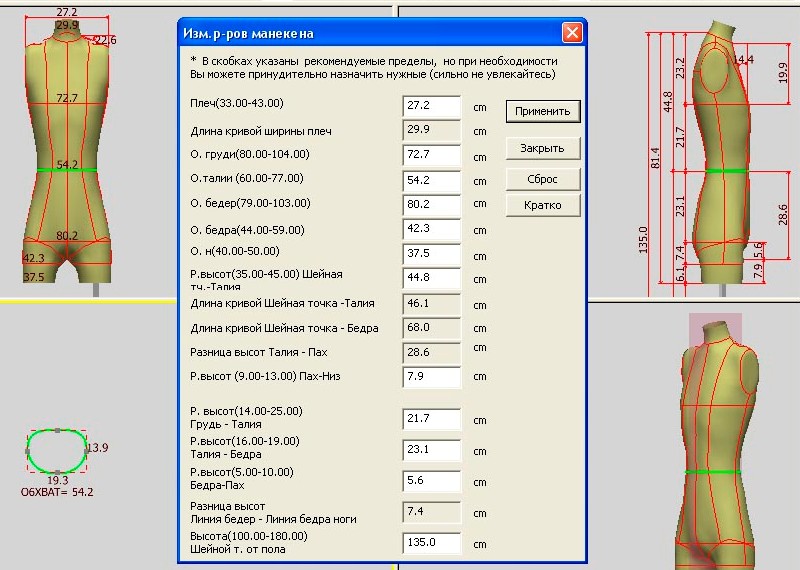800x570 pixels.
Task: Click the 19.3 cross-section width value
Action: coord(58,480)
